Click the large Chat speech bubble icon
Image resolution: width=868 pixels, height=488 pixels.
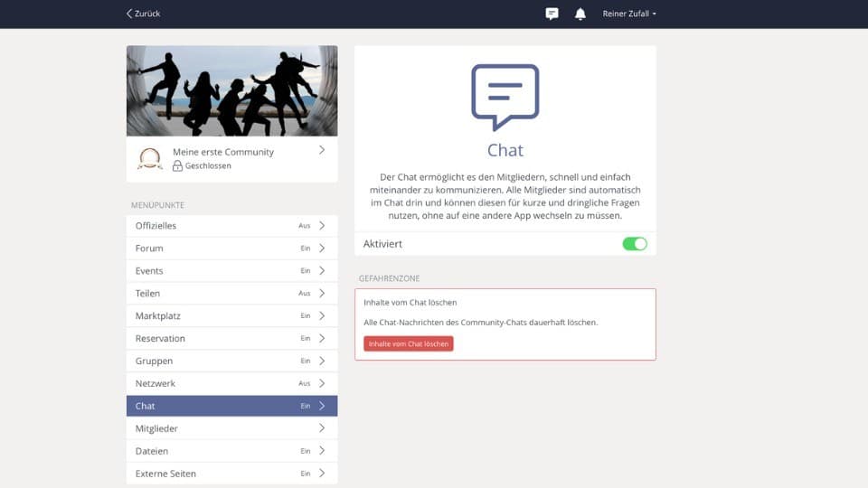click(505, 97)
